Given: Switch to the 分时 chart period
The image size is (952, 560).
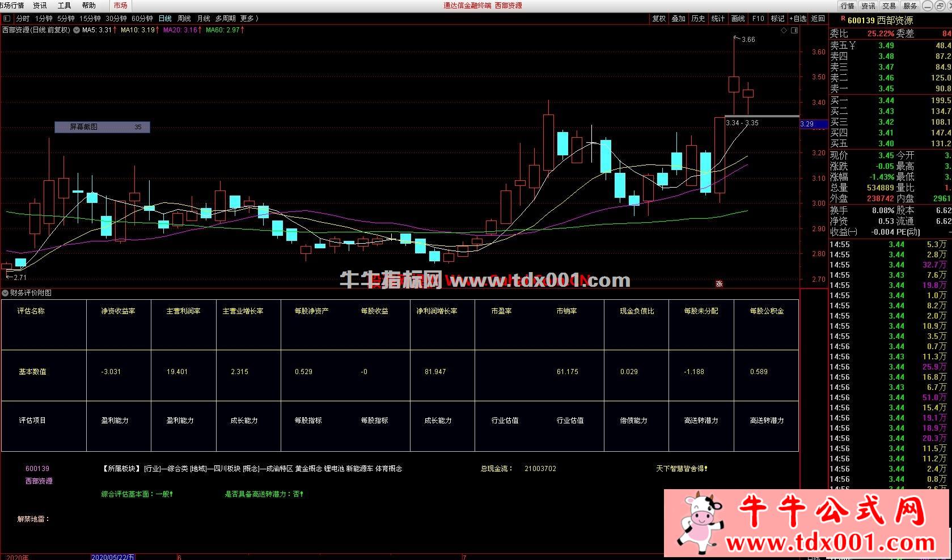Looking at the screenshot, I should [23, 19].
